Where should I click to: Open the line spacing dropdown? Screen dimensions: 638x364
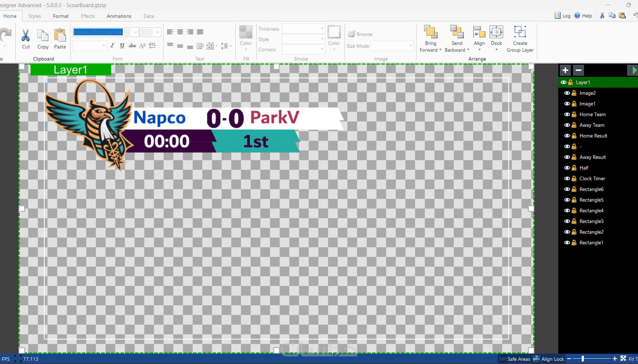pyautogui.click(x=226, y=46)
